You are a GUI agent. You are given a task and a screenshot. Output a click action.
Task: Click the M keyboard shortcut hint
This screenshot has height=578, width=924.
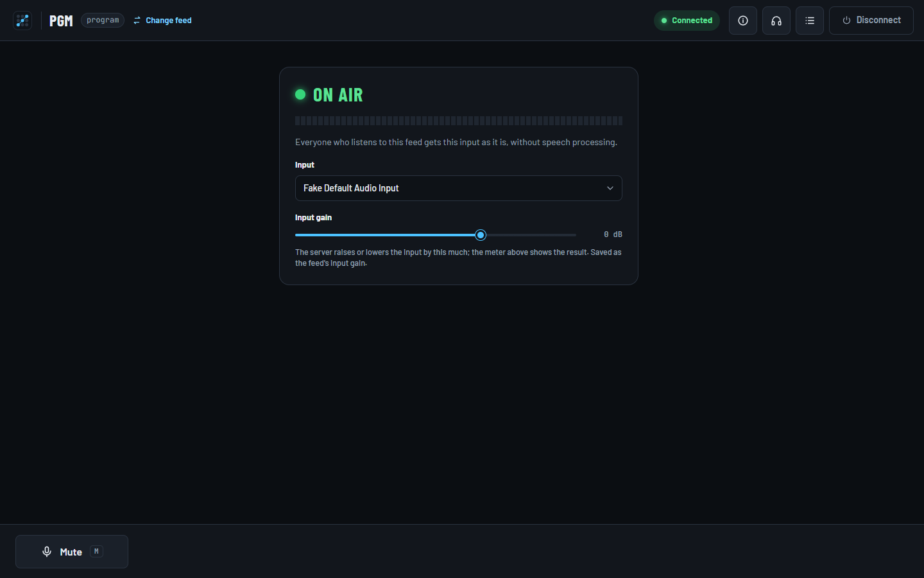(x=97, y=552)
